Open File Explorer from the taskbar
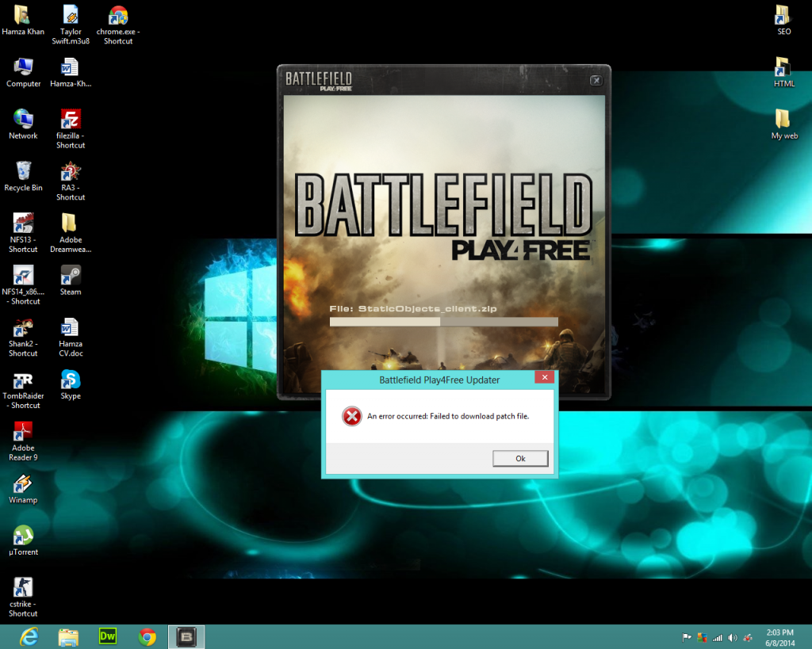 pyautogui.click(x=68, y=636)
